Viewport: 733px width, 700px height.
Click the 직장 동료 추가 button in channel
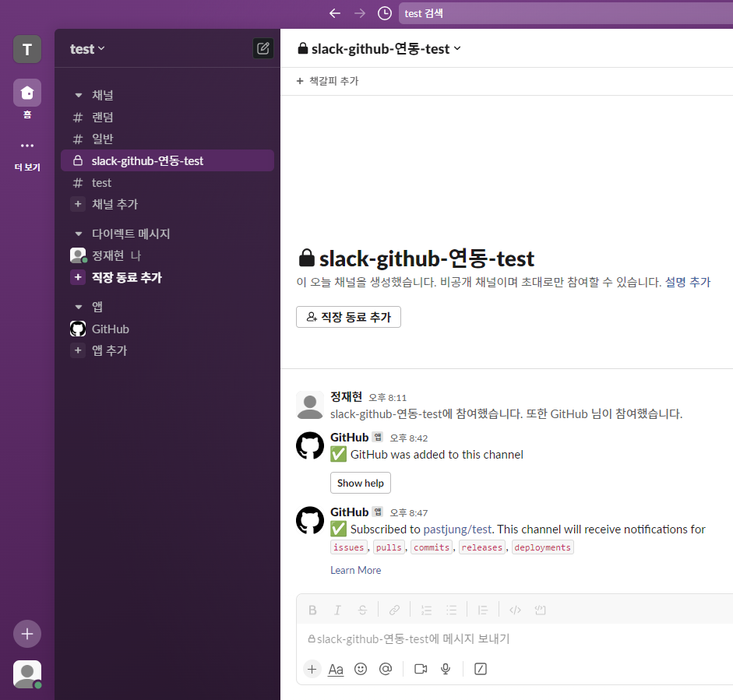coord(348,317)
